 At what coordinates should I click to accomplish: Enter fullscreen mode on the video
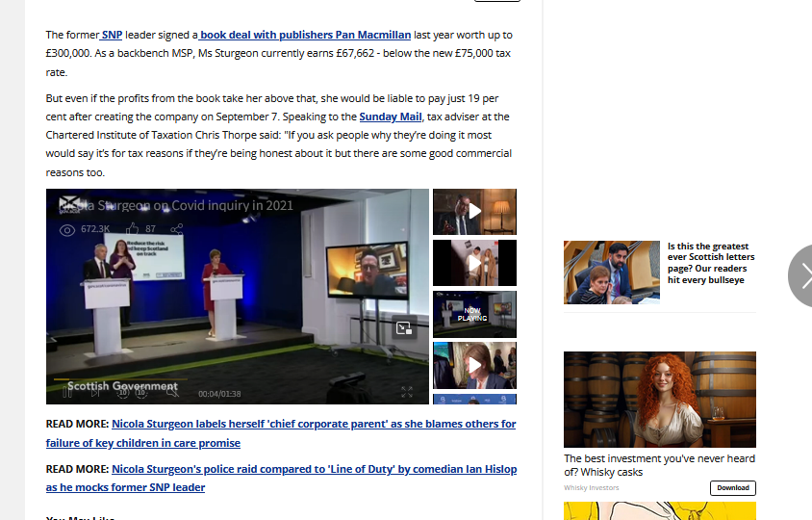pyautogui.click(x=407, y=392)
